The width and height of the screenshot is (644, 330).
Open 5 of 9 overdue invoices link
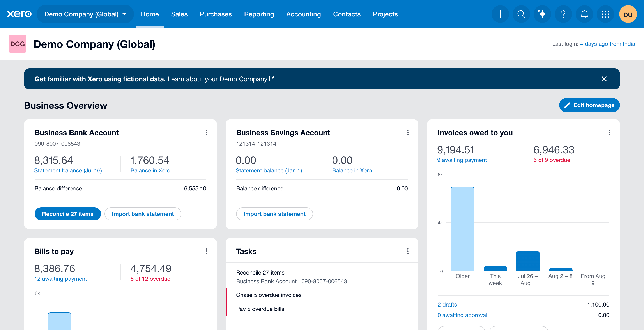pos(552,160)
